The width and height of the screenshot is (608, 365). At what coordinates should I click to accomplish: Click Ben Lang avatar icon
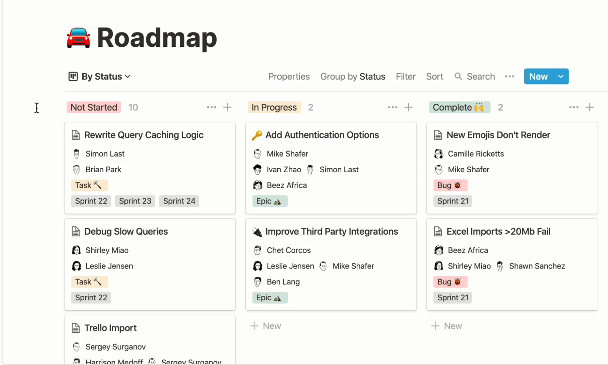point(257,282)
